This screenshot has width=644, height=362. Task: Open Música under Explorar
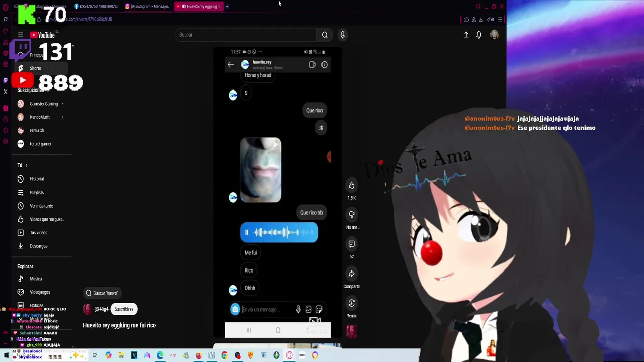[36, 279]
